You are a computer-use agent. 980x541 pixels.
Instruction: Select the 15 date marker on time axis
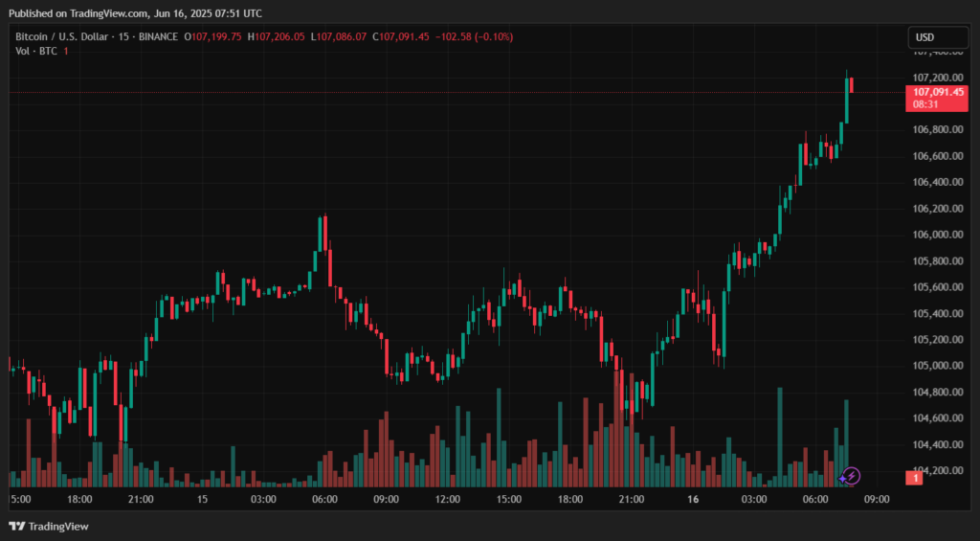tap(202, 500)
